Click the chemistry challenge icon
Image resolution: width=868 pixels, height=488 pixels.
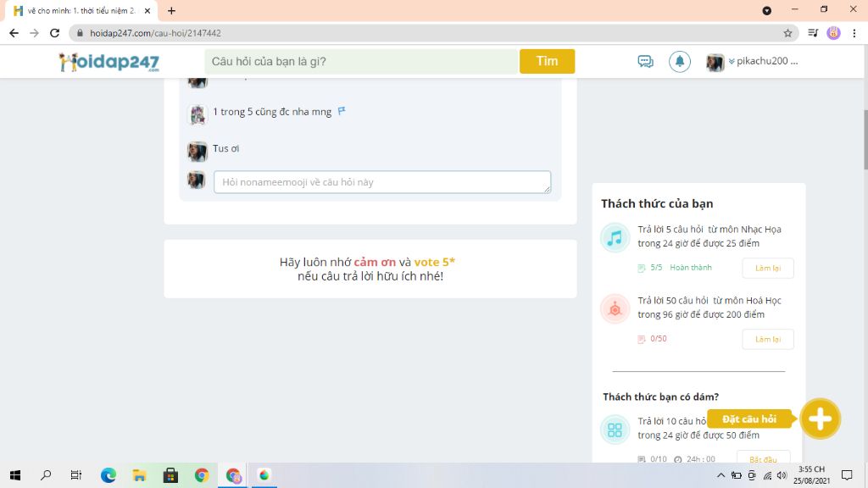615,309
